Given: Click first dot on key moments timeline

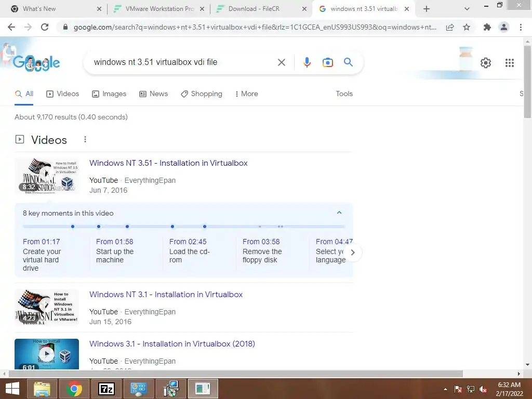Looking at the screenshot, I should click(x=73, y=227).
